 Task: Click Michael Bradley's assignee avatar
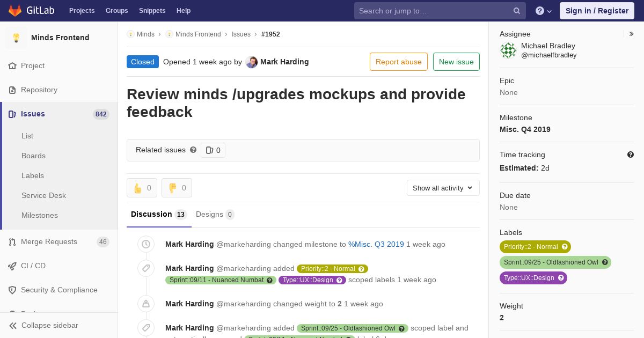508,50
